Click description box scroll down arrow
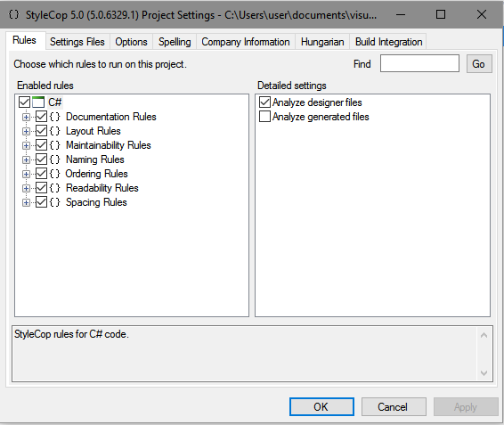Image resolution: width=504 pixels, height=425 pixels. (x=484, y=373)
